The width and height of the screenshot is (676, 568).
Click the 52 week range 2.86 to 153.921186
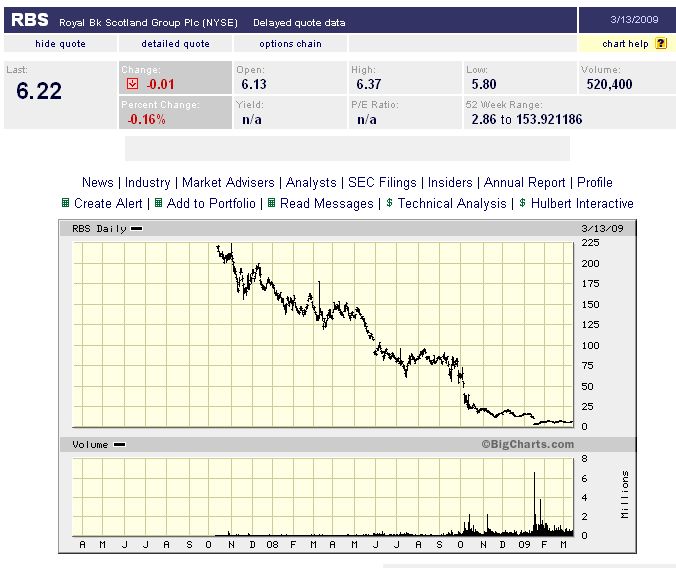(527, 119)
